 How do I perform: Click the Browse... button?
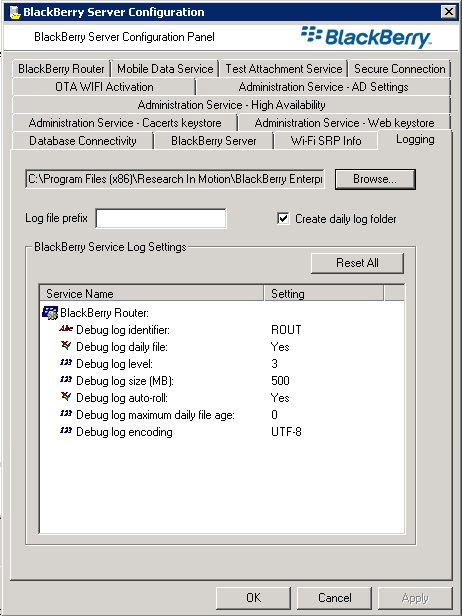[375, 179]
